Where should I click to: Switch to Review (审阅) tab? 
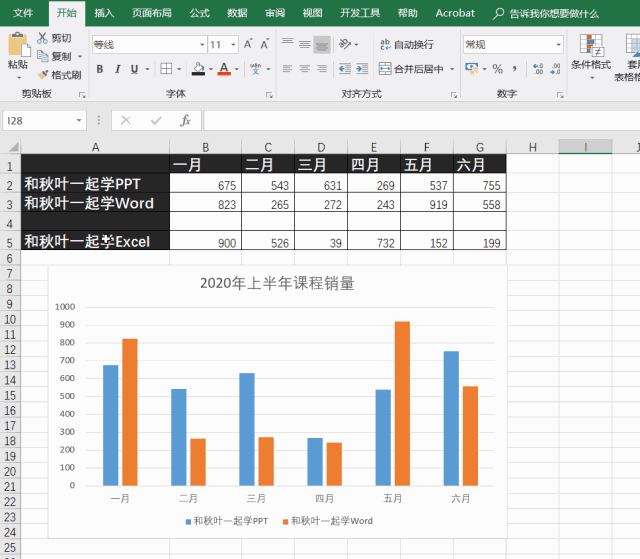pyautogui.click(x=275, y=13)
